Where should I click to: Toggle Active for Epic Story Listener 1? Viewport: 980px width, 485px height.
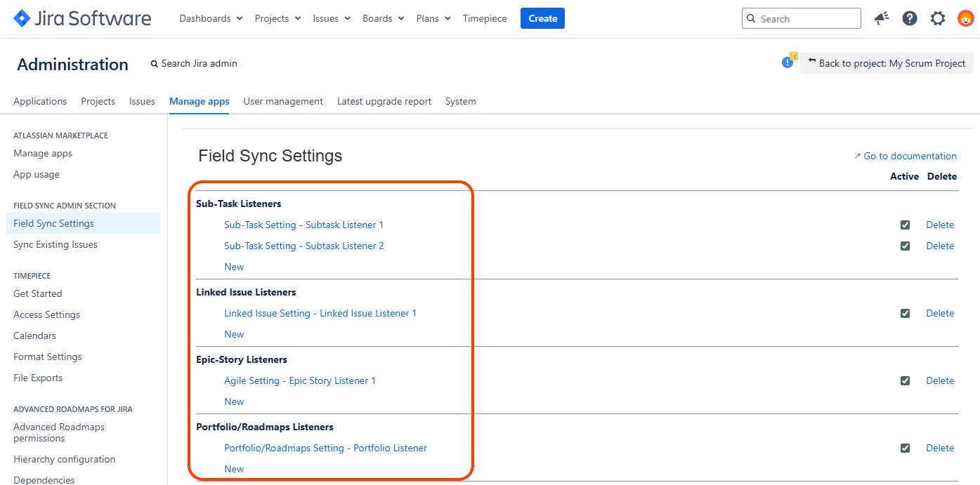click(905, 381)
